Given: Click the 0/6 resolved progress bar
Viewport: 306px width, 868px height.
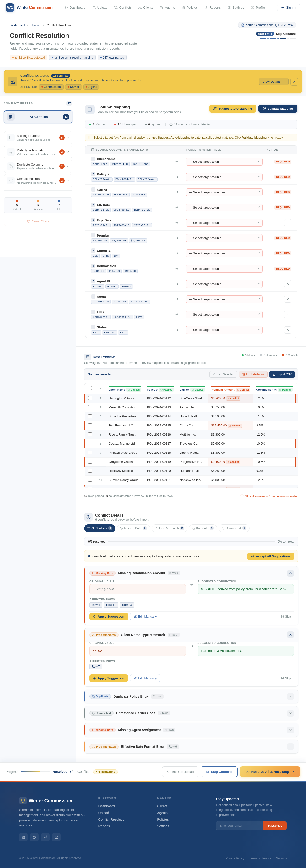Looking at the screenshot, I should pos(191,541).
